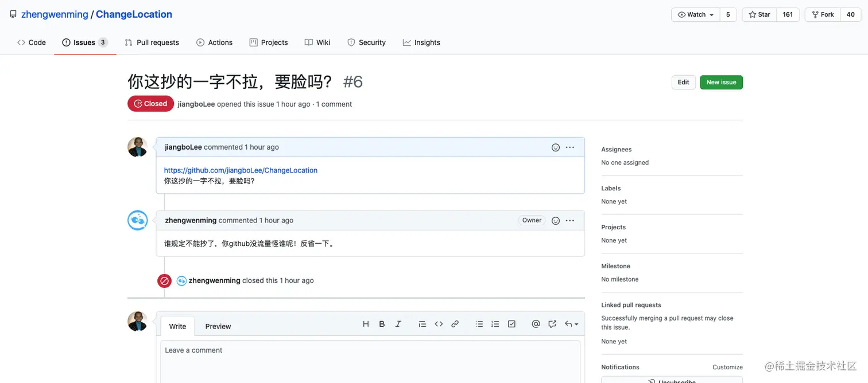View the 161 stargazers count
This screenshot has height=383, width=868.
pos(788,15)
